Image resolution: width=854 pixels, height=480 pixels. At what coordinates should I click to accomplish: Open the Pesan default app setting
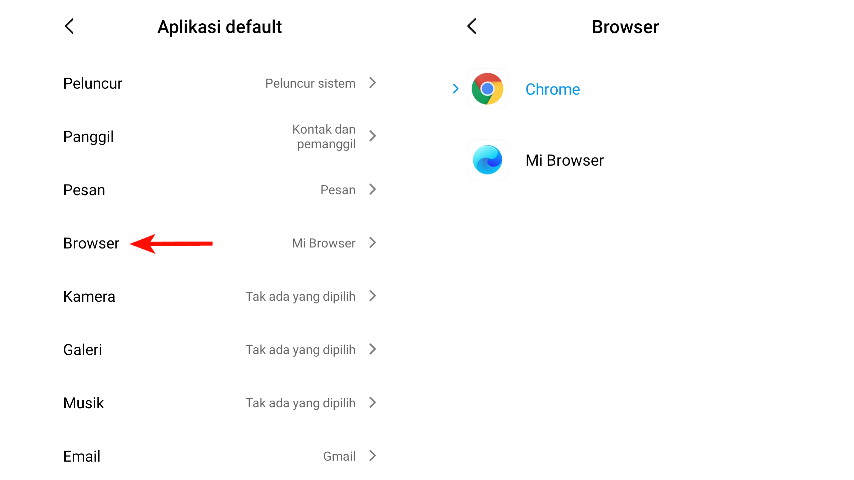click(x=220, y=190)
